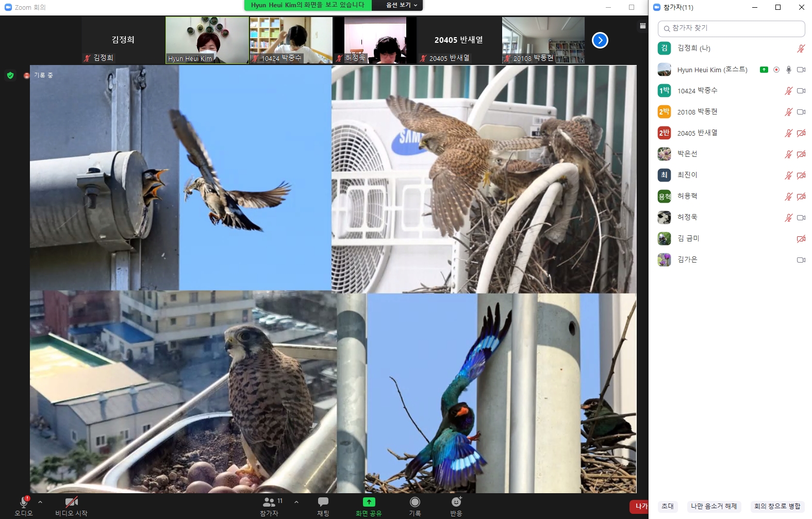Expand participants options arrow next to 참가자
This screenshot has width=812, height=519.
pos(296,502)
